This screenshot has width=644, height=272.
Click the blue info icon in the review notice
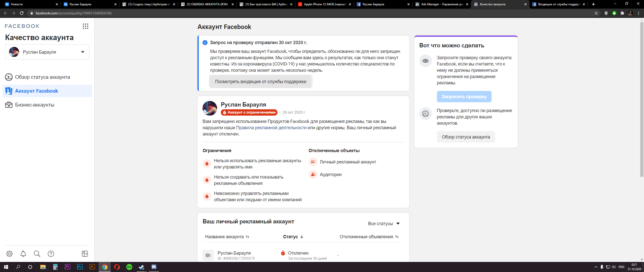click(205, 43)
